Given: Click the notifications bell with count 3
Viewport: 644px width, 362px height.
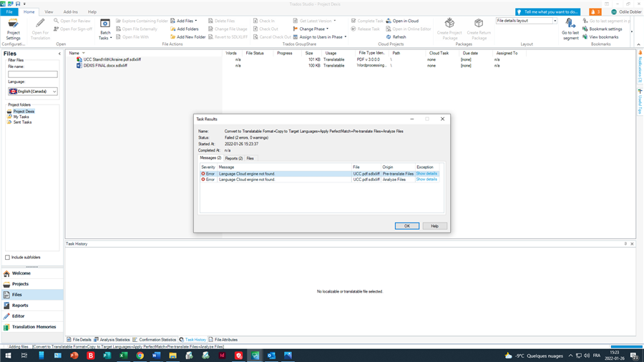Looking at the screenshot, I should (595, 12).
